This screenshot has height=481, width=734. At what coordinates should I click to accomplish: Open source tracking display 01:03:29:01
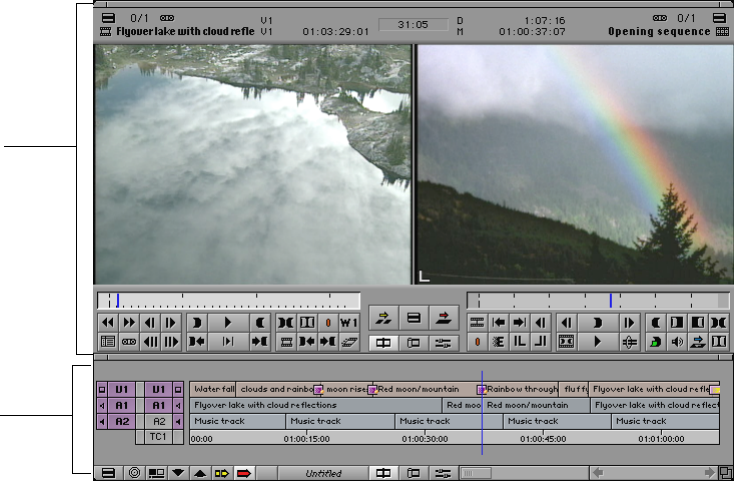336,32
